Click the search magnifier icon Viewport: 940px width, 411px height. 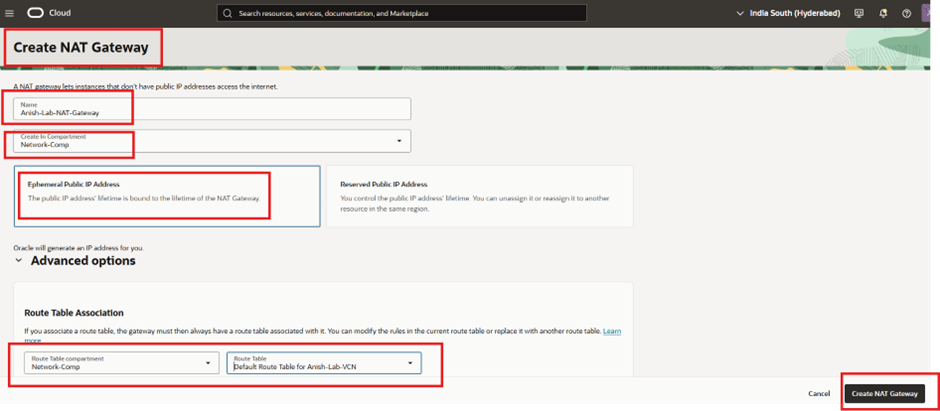pos(228,13)
